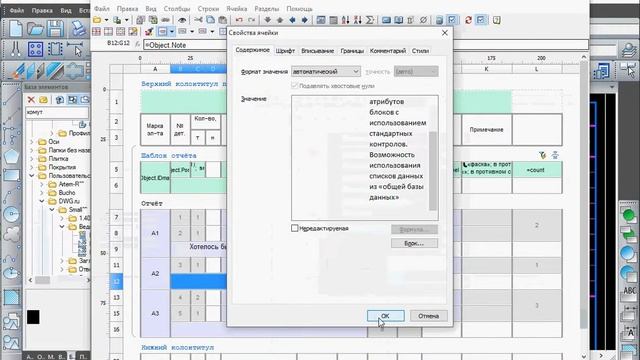The image size is (640, 360).
Task: Click the Redo arrow icon
Action: [251, 20]
